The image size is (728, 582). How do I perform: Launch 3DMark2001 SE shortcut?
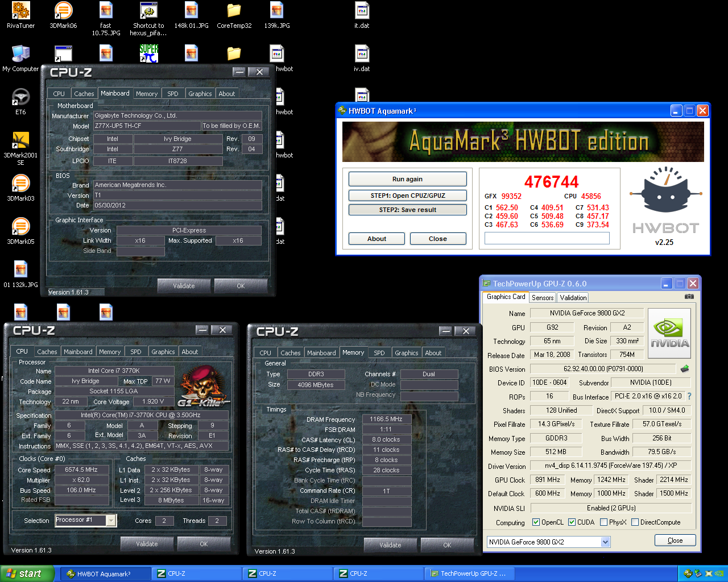pyautogui.click(x=20, y=148)
